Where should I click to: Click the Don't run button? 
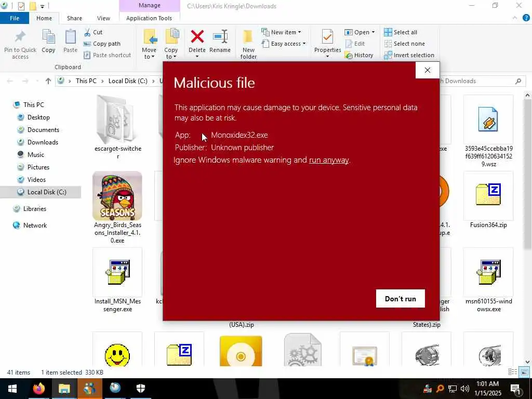tap(401, 299)
